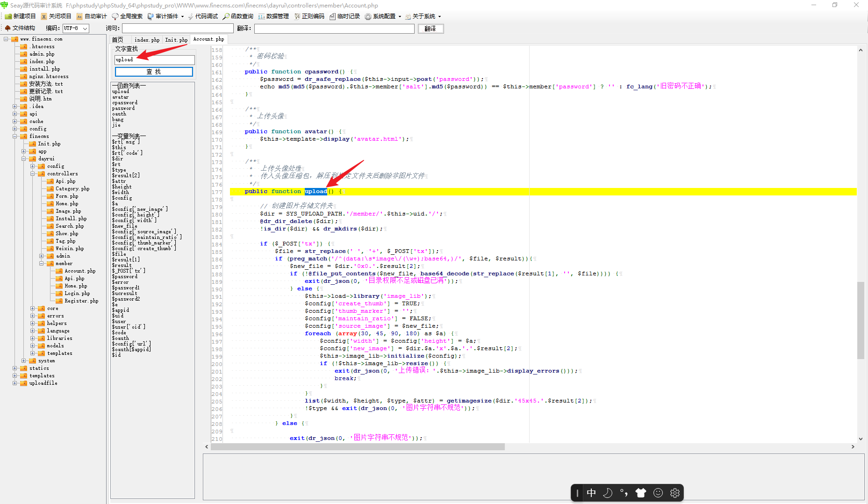Click the code editor horizontal scrollbar thumb
This screenshot has height=504, width=868.
(x=358, y=447)
